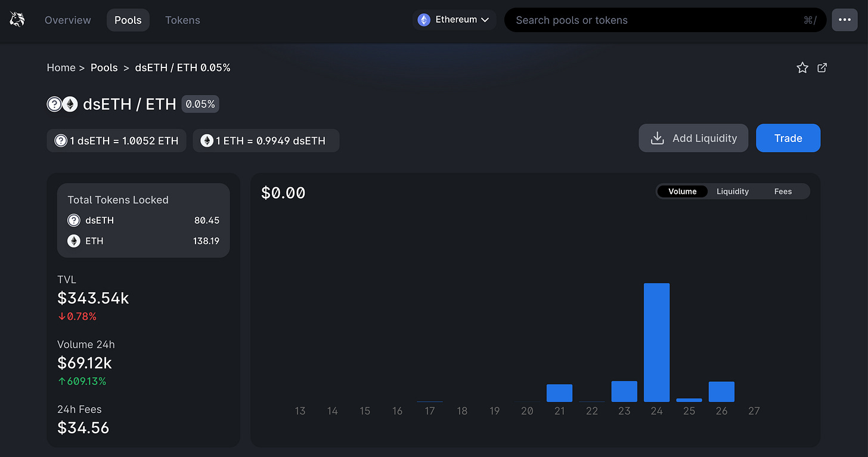
Task: Click the volume bar for day 23
Action: [x=624, y=391]
